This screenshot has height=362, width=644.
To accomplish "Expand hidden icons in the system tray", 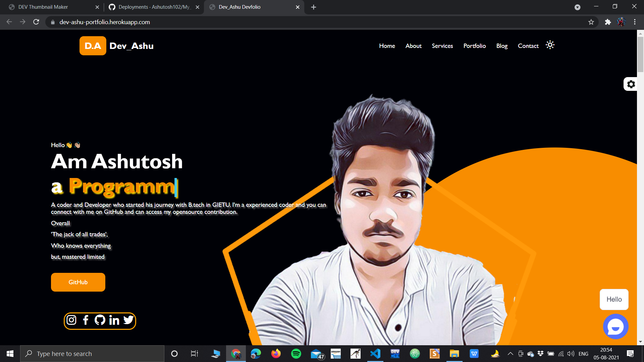I will (x=510, y=353).
